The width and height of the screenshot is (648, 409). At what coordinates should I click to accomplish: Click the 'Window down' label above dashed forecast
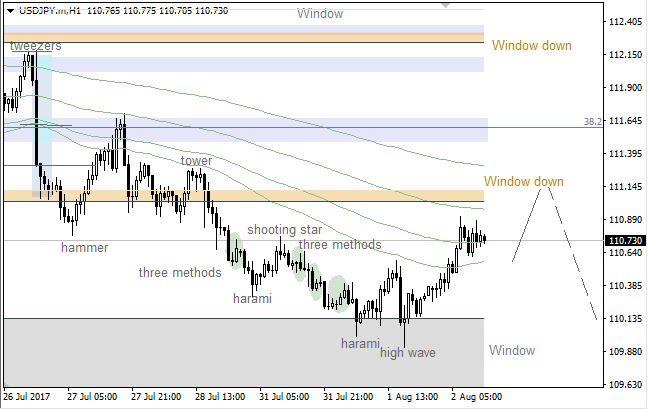(x=523, y=181)
